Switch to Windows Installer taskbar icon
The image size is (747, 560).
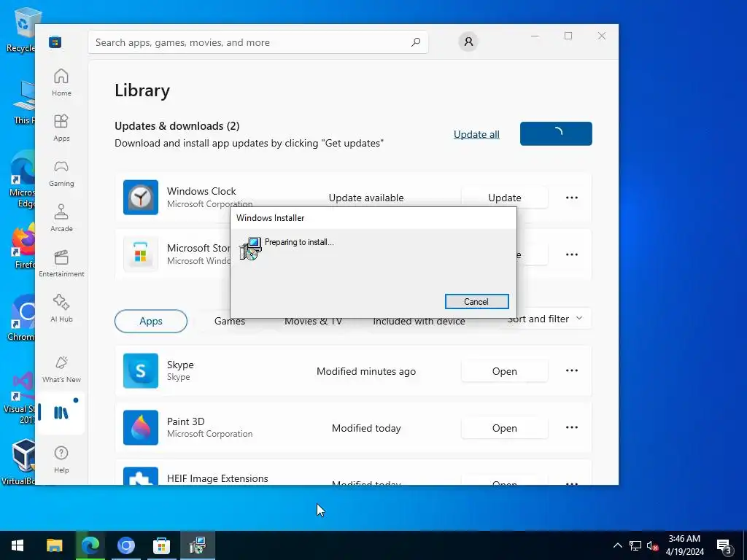197,545
